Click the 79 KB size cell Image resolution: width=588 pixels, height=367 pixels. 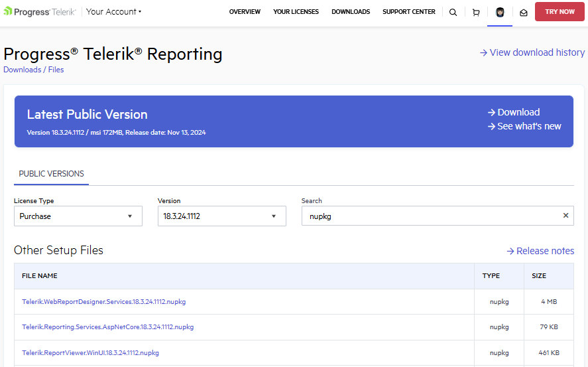pyautogui.click(x=549, y=327)
